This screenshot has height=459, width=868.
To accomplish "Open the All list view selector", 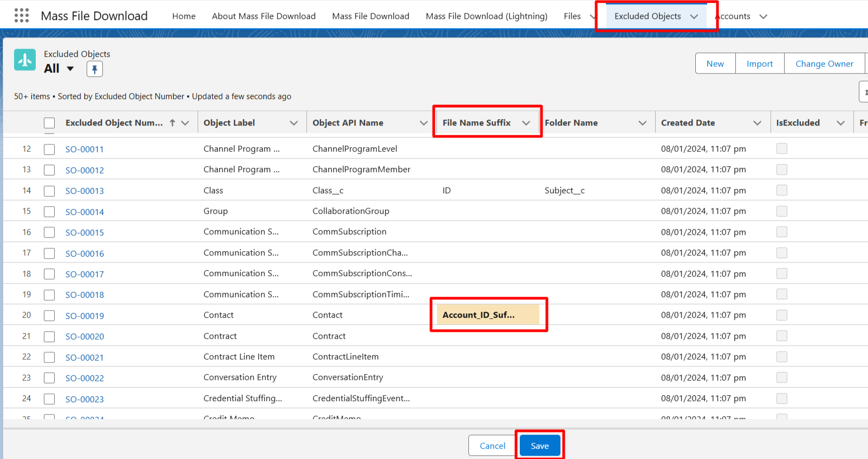I will click(70, 69).
